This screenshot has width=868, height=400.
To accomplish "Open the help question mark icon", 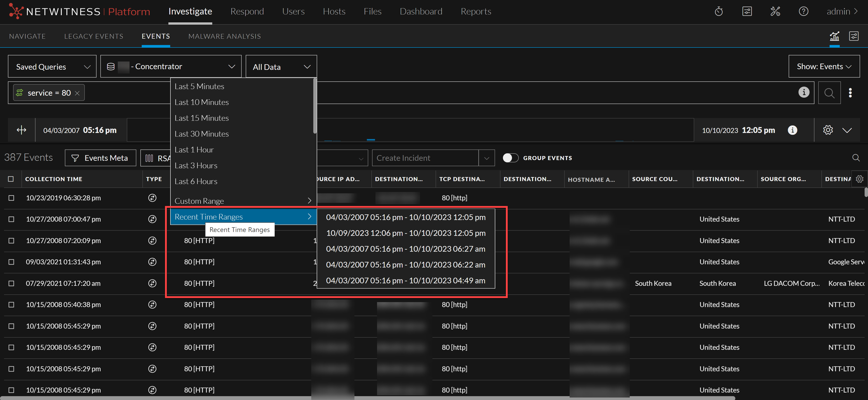I will tap(803, 12).
